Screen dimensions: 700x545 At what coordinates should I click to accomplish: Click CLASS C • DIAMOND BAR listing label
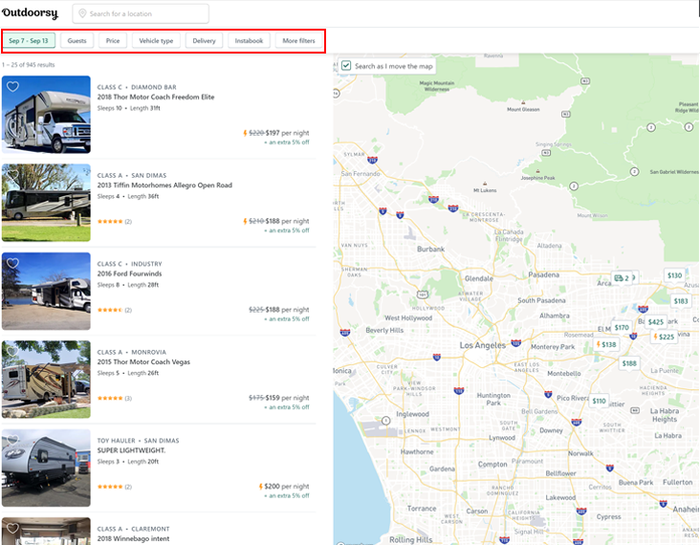[x=137, y=87]
